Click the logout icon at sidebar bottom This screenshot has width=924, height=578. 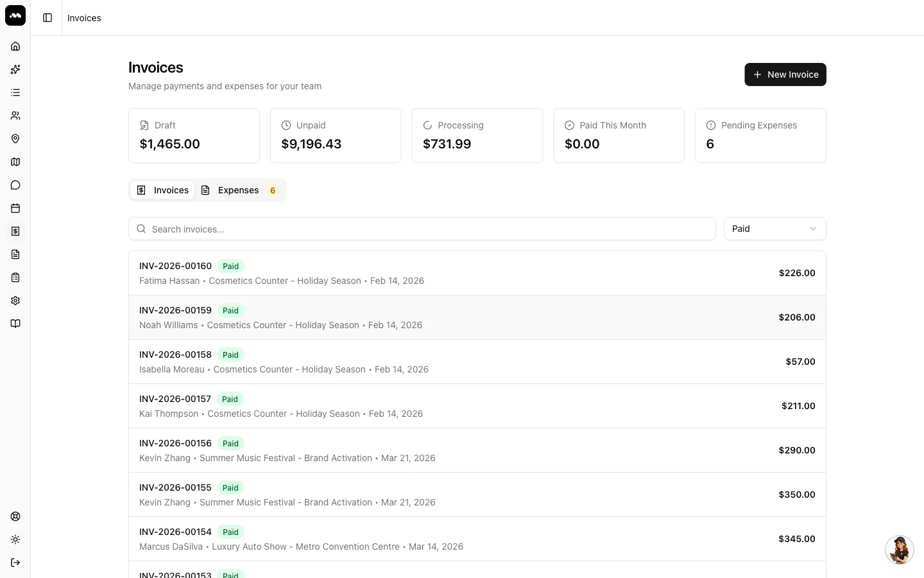(15, 563)
